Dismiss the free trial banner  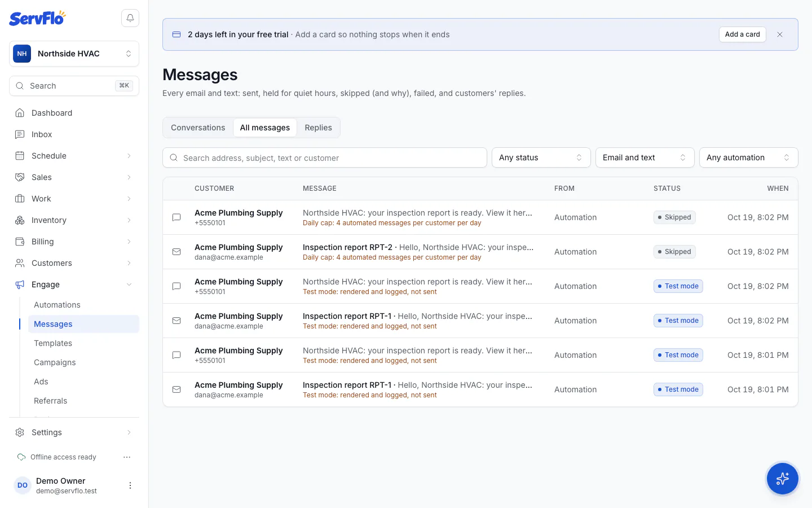click(x=780, y=34)
